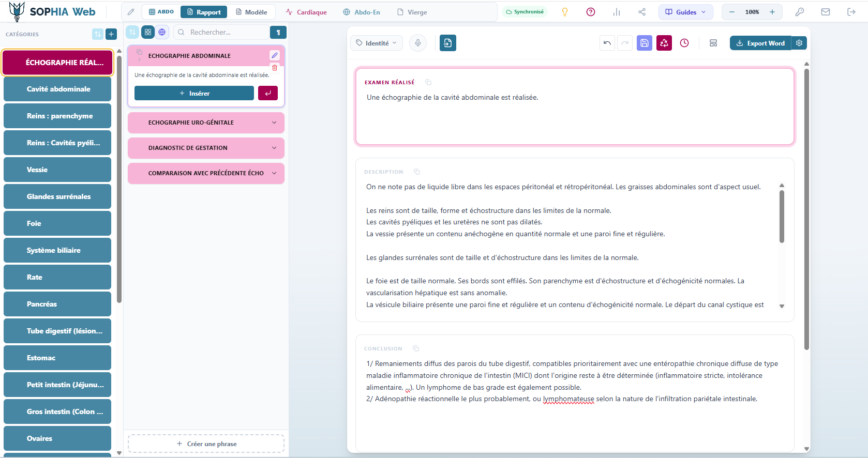Open the help question mark icon
This screenshot has width=868, height=458.
pos(590,12)
